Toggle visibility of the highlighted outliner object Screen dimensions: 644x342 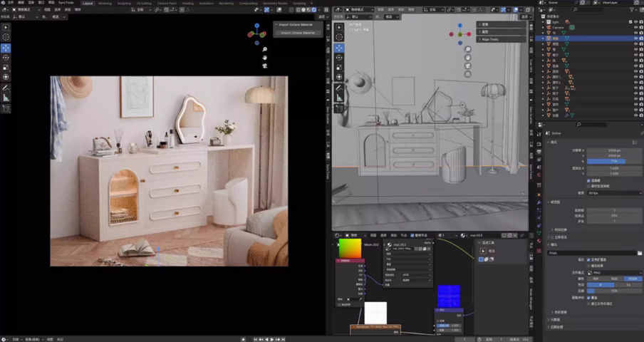pos(635,38)
